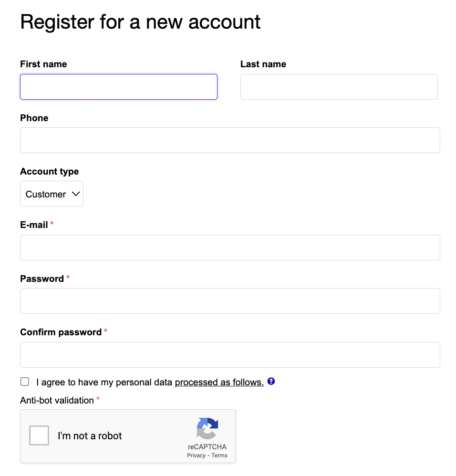Select the Phone input box
Screen dimensions: 456x476
tap(230, 140)
